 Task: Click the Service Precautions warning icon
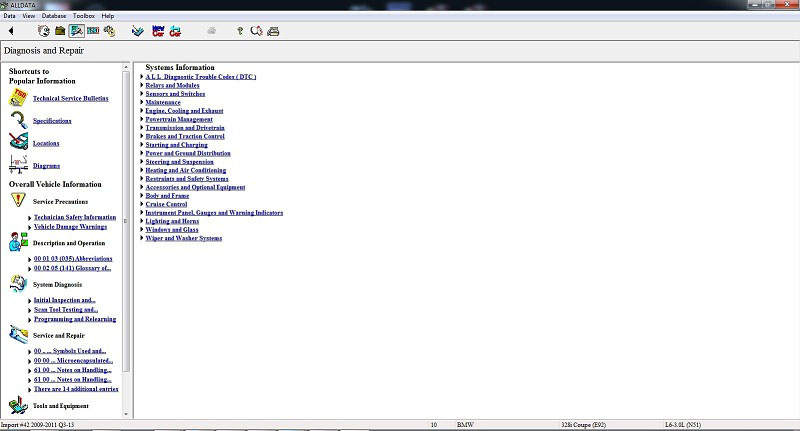point(18,201)
